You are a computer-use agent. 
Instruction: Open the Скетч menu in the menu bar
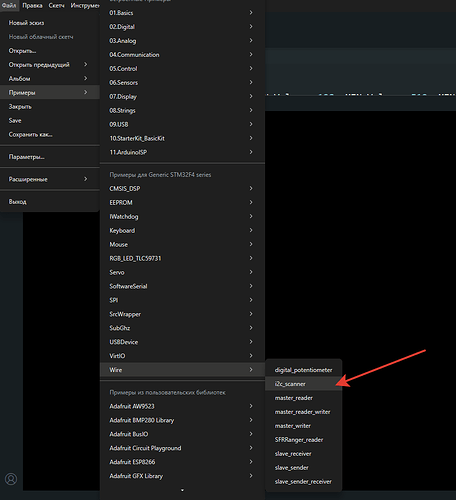[56, 5]
